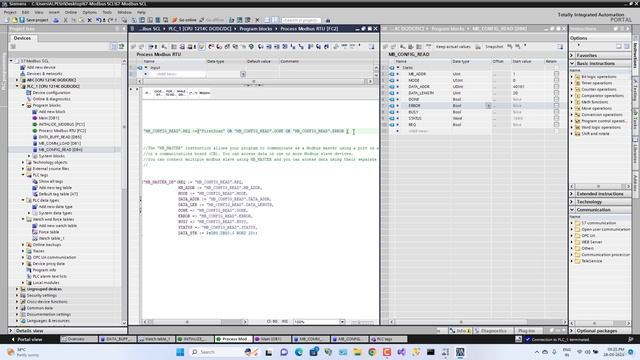640x360 pixels.
Task: Click the Print icon in main toolbar
Action: click(56, 20)
